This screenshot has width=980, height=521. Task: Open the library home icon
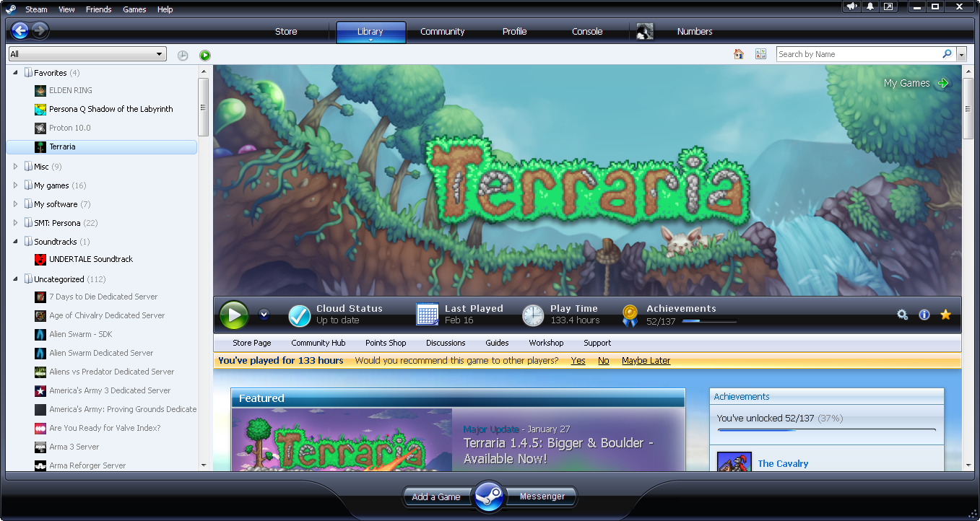pyautogui.click(x=738, y=54)
